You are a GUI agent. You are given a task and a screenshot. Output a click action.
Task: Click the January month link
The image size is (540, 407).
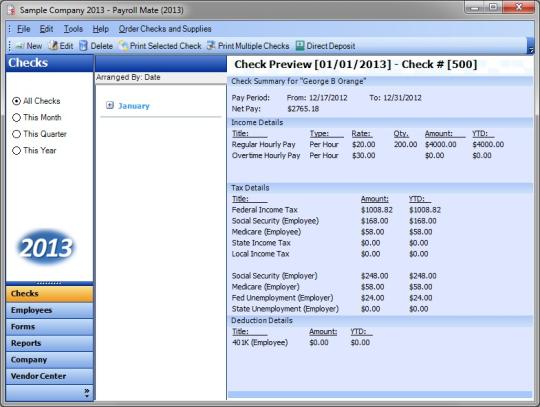(134, 106)
